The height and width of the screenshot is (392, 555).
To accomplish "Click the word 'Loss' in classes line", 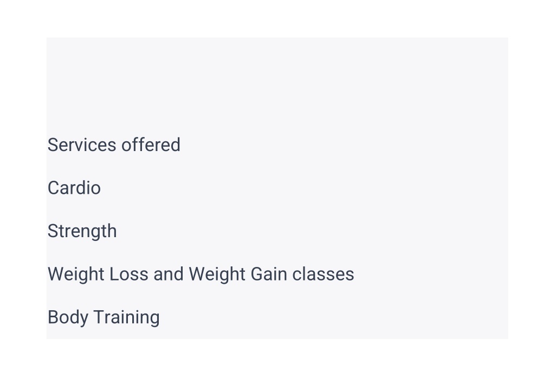I will point(129,274).
